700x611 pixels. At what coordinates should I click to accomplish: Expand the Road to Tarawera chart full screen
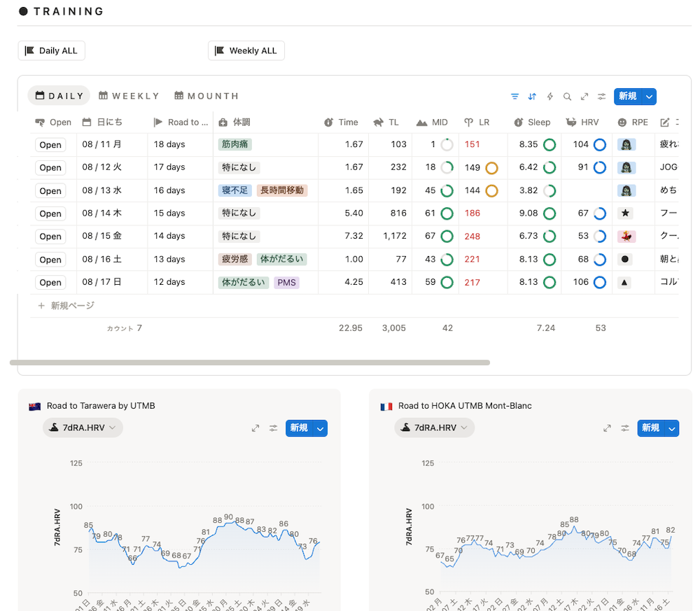(x=255, y=428)
